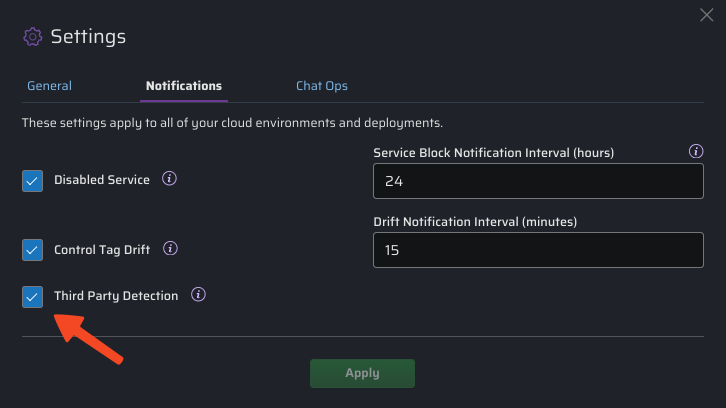Toggle the Control Tag Drift checkbox
Image resolution: width=726 pixels, height=408 pixels.
click(x=32, y=249)
